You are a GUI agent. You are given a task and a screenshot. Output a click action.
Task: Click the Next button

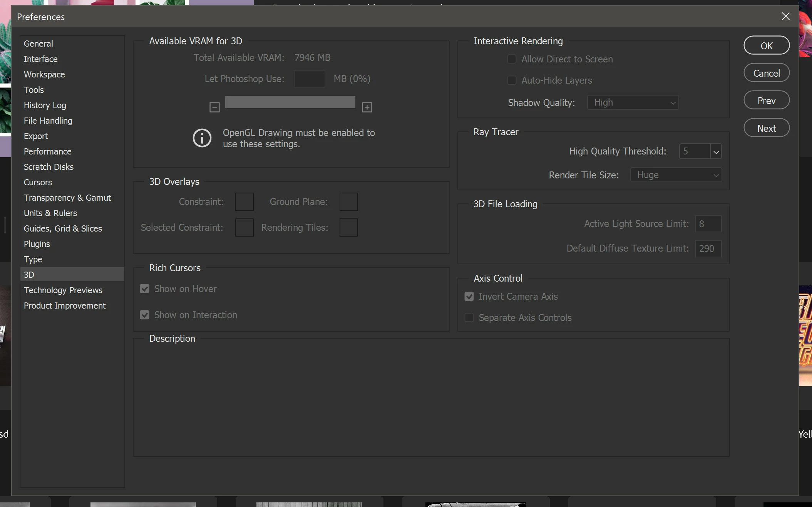click(x=766, y=128)
